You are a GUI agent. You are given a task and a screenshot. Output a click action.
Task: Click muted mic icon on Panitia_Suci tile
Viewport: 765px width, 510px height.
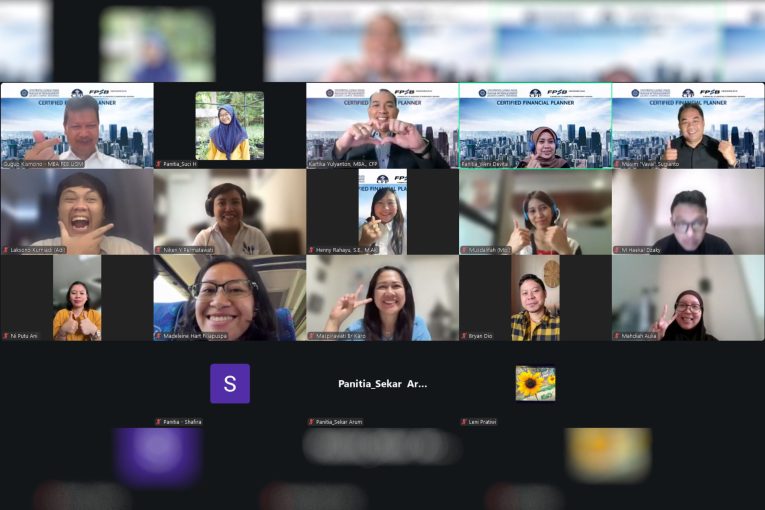158,164
